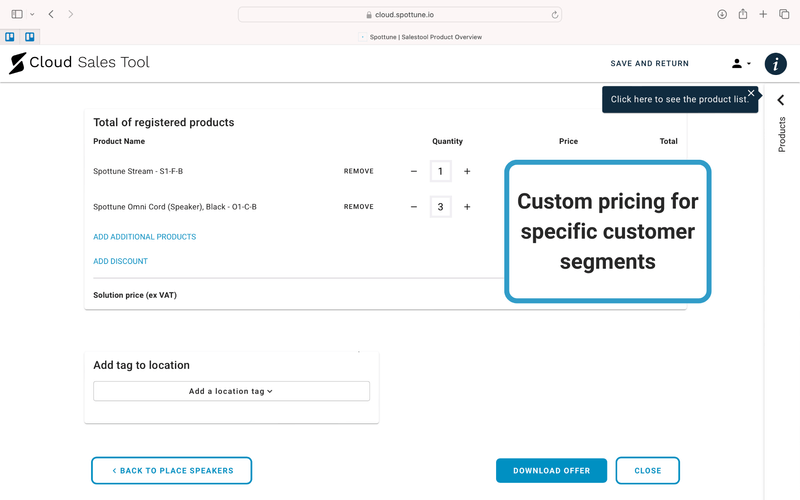Open the user account menu
The width and height of the screenshot is (800, 500).
(x=741, y=64)
